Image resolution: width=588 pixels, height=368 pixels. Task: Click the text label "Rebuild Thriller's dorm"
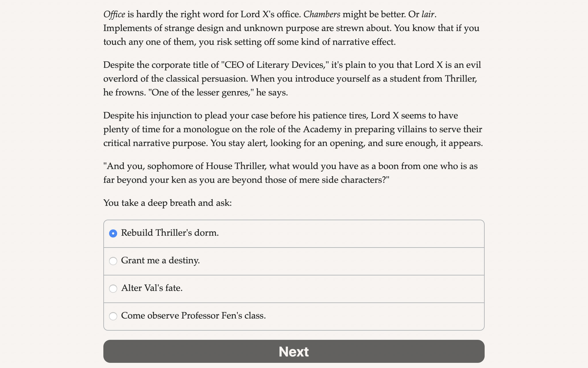(x=170, y=233)
